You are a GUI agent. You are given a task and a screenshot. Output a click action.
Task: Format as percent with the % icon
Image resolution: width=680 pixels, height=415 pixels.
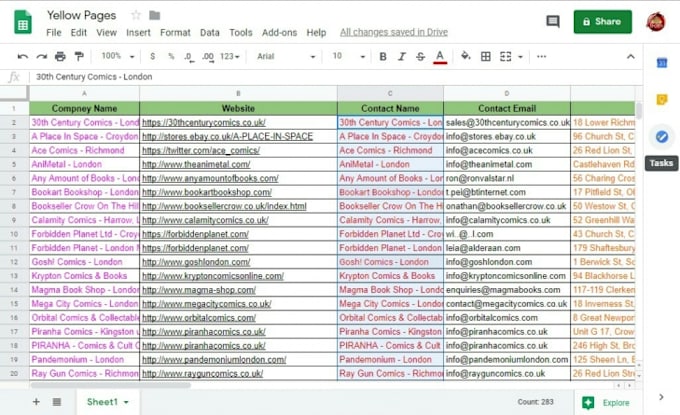click(171, 56)
